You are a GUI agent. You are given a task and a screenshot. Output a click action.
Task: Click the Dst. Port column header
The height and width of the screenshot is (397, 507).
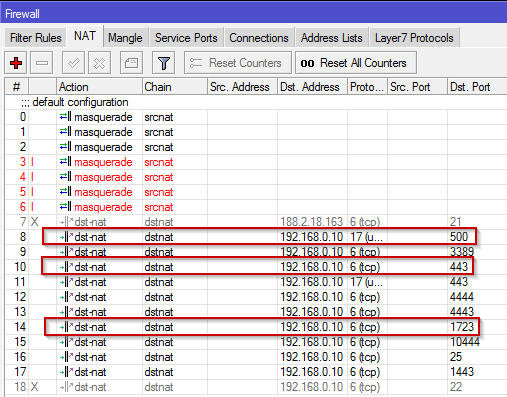477,87
